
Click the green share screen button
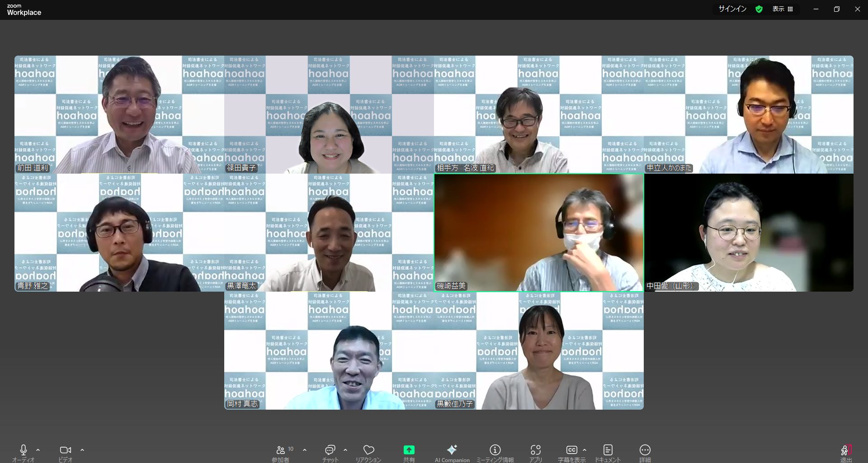409,450
